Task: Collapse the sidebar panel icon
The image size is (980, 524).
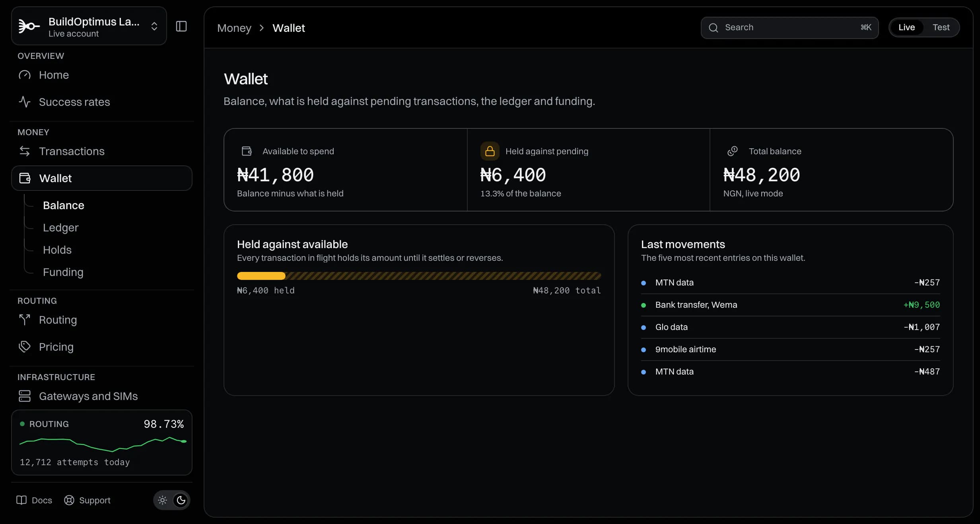Action: 181,26
